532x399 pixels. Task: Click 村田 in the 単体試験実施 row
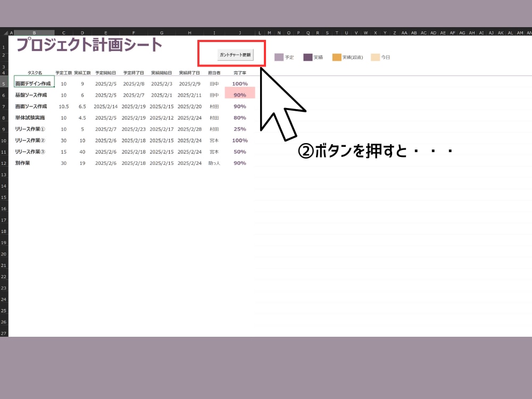[214, 118]
